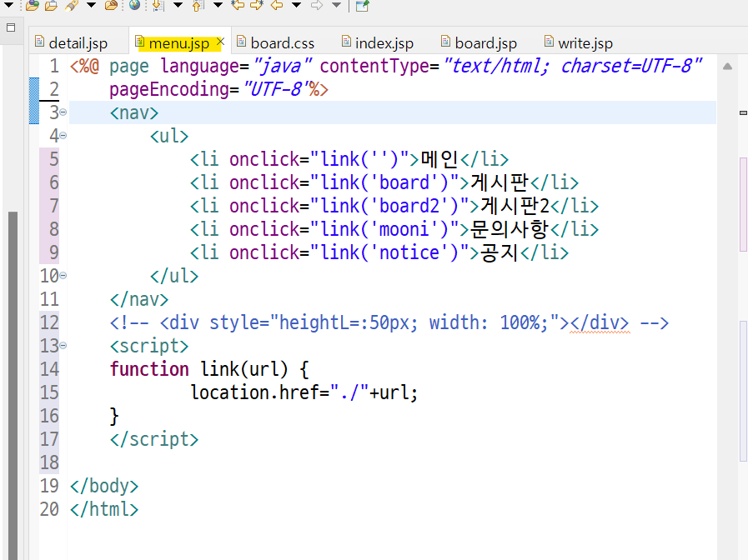
Task: Place cursor in 'pageEncoding' on line 2
Action: pos(169,90)
